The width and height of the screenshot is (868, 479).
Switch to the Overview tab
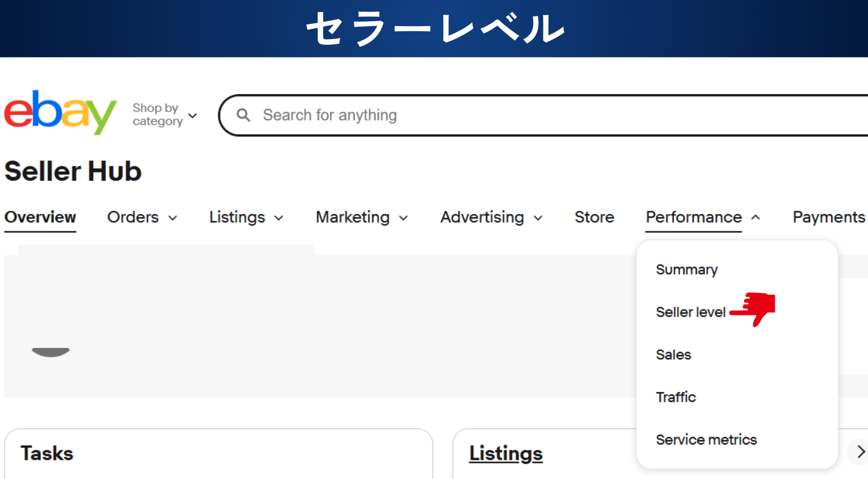tap(40, 217)
